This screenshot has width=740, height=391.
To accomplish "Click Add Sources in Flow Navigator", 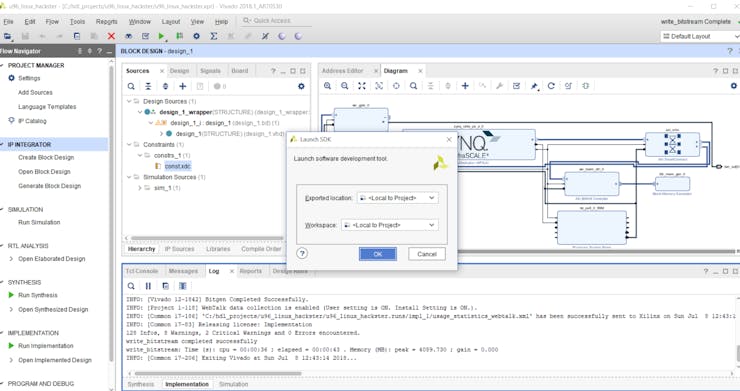I will click(35, 93).
